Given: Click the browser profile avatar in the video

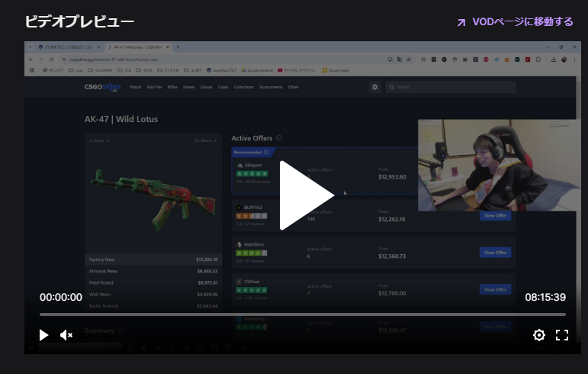Looking at the screenshot, I should tap(564, 60).
